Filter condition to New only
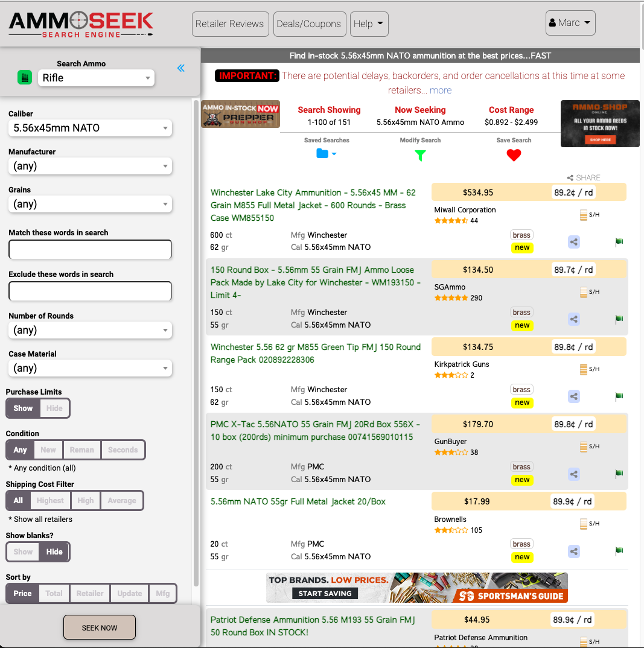Image resolution: width=644 pixels, height=648 pixels. (x=48, y=449)
